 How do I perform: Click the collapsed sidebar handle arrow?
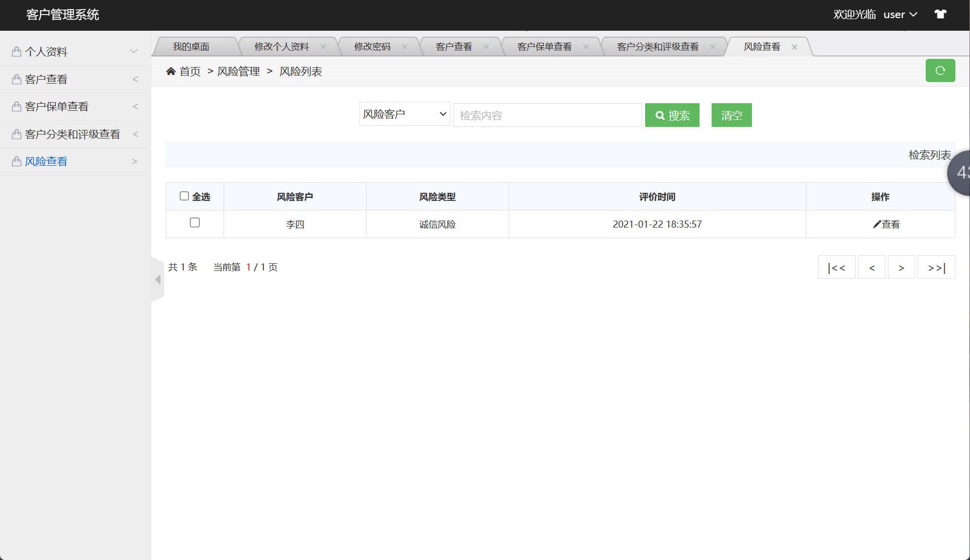coord(157,279)
